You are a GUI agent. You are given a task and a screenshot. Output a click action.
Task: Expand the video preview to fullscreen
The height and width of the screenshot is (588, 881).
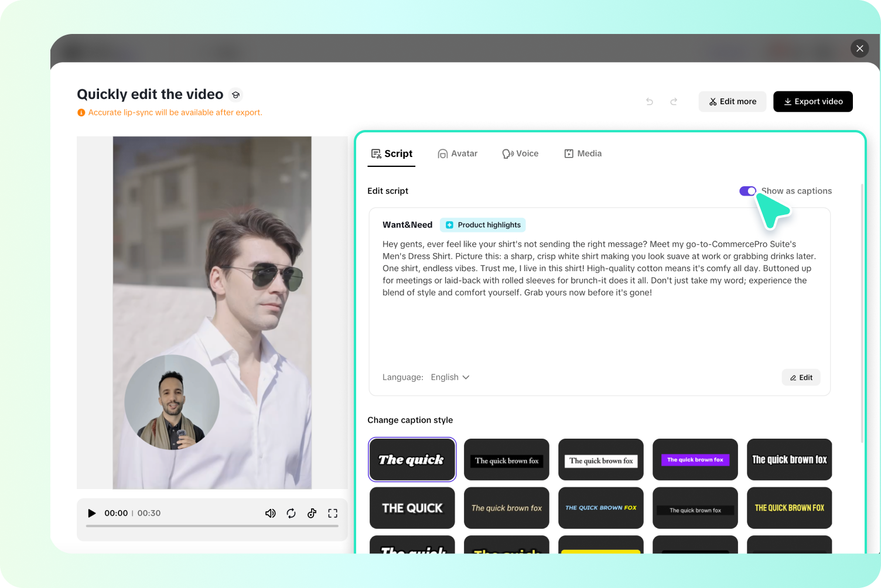click(x=333, y=513)
